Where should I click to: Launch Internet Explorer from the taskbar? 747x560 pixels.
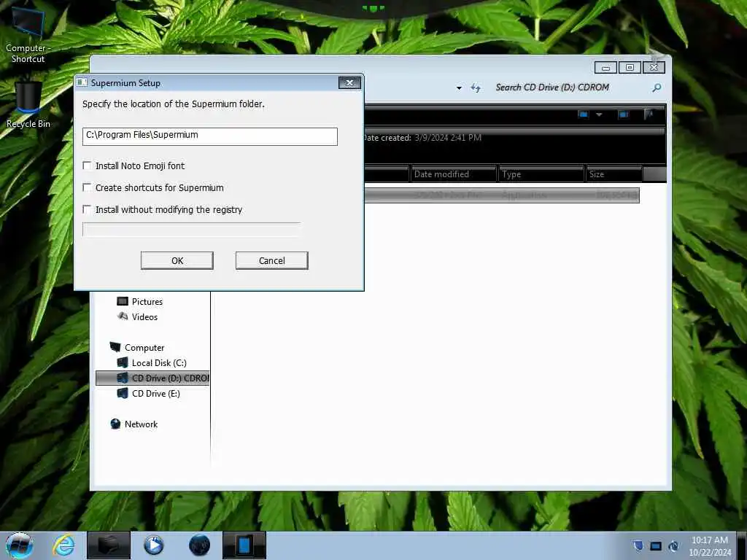click(63, 545)
